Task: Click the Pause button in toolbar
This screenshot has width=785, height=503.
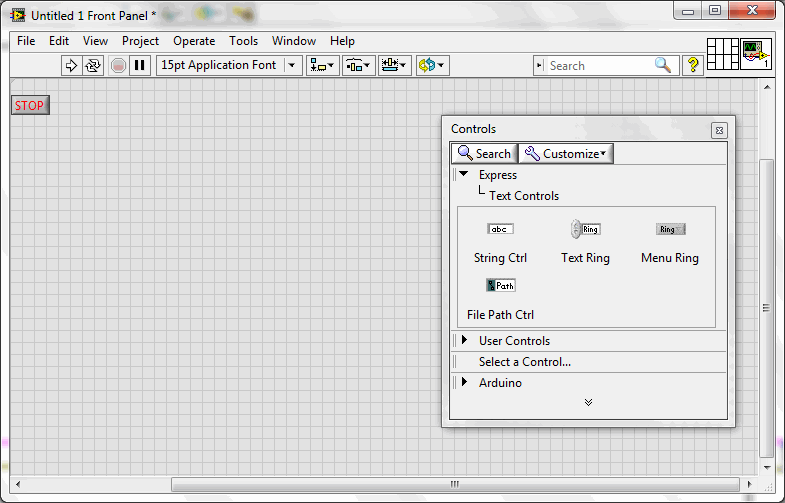Action: click(140, 66)
